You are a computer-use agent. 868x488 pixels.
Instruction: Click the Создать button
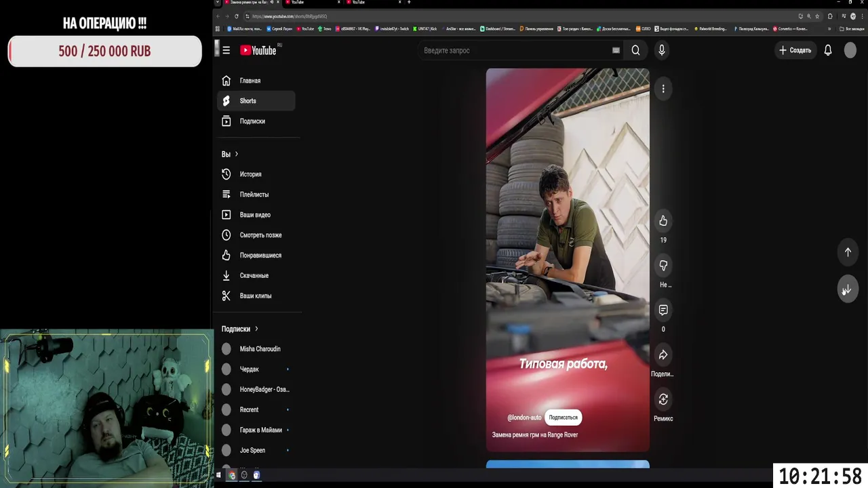click(795, 50)
